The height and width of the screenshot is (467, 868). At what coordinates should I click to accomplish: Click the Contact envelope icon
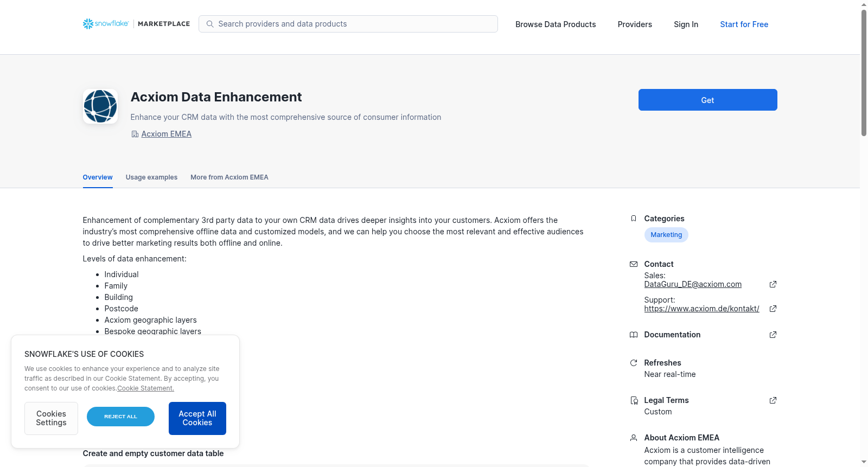point(634,264)
